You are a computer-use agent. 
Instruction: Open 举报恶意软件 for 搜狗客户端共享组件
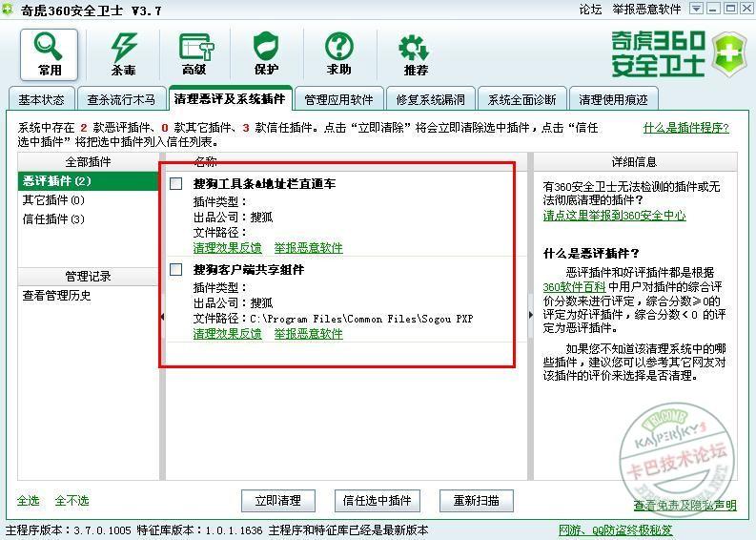tap(309, 334)
